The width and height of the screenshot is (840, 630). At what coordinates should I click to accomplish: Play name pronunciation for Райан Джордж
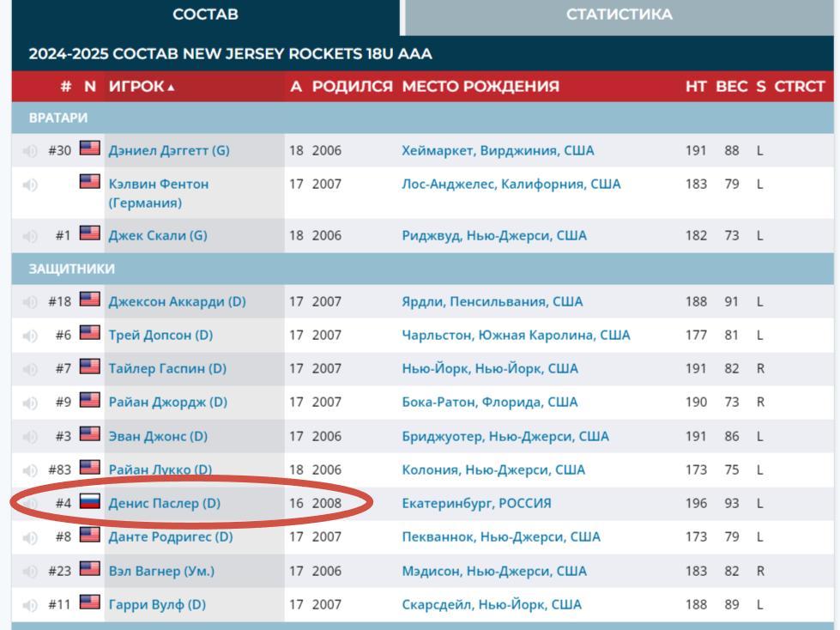[30, 403]
